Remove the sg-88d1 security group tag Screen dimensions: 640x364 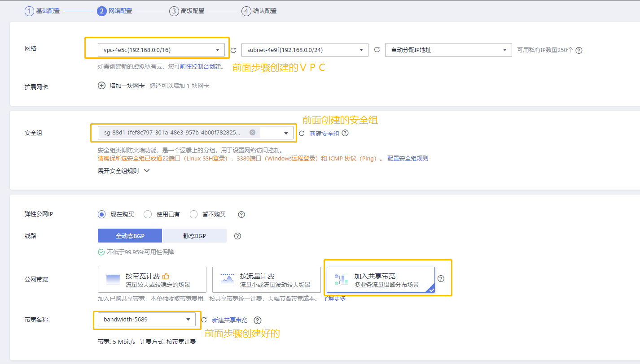coord(253,132)
